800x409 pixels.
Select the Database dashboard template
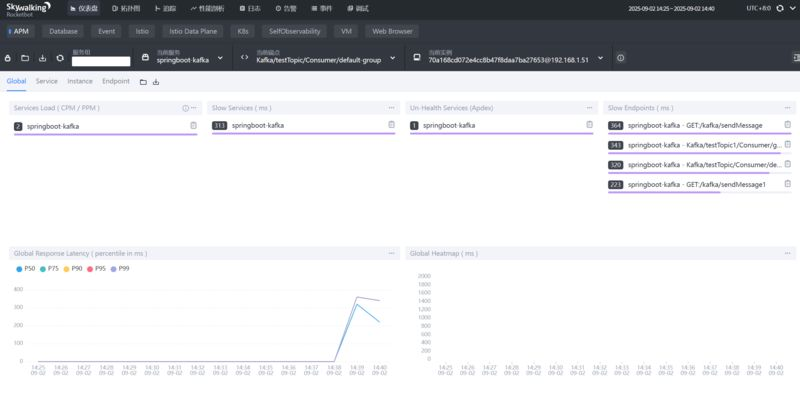(x=63, y=32)
